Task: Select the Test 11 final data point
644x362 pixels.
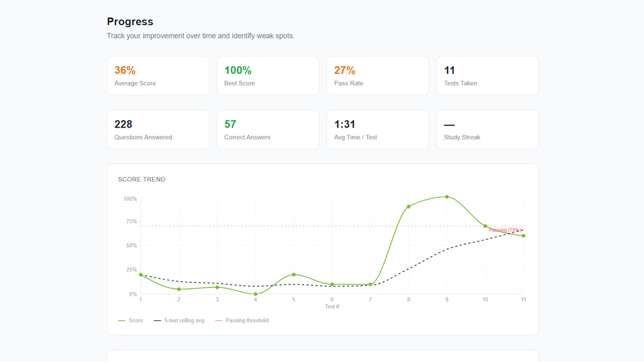Action: point(523,235)
